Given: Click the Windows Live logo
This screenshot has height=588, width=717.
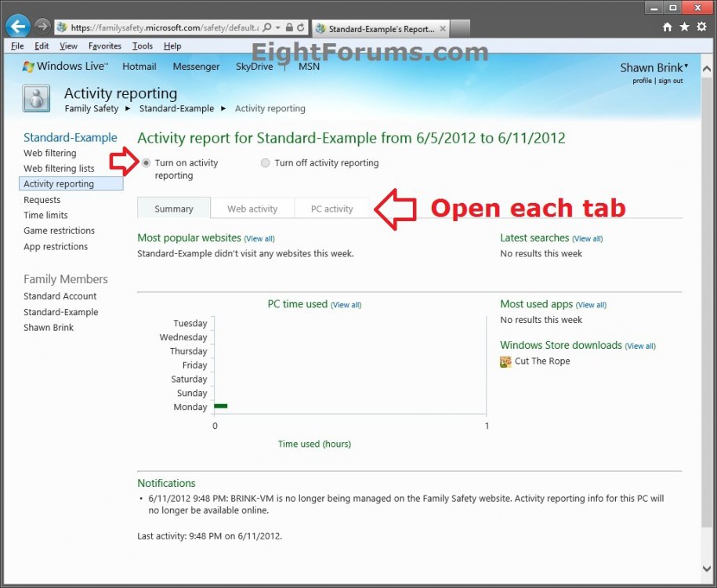Looking at the screenshot, I should pos(66,67).
